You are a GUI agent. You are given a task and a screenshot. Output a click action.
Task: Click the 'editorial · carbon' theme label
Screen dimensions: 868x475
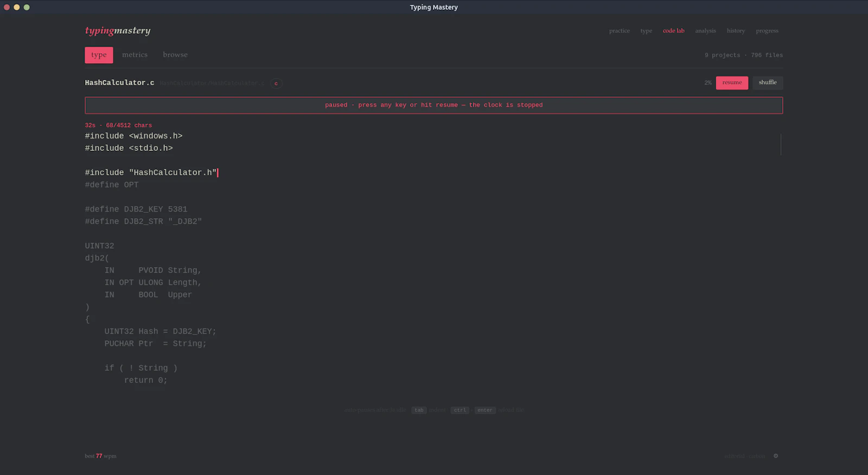(745, 456)
